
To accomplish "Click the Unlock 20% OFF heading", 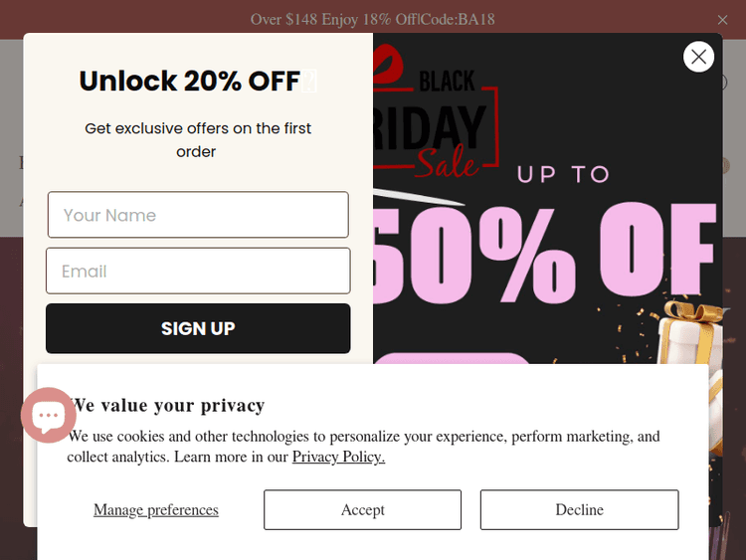I will coord(189,82).
